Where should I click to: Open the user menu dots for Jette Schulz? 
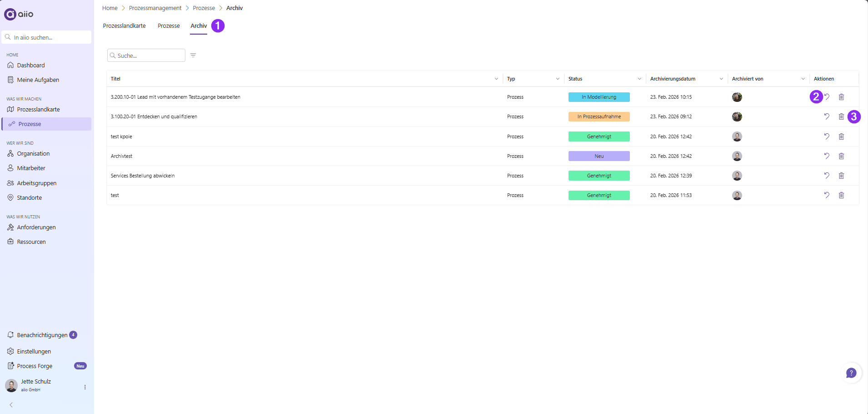click(85, 387)
